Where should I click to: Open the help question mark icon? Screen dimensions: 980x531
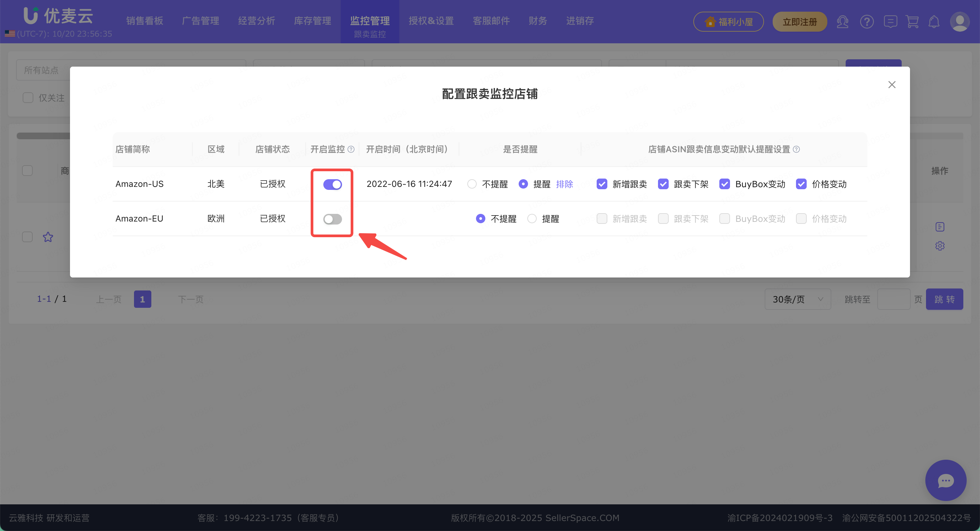(x=867, y=22)
